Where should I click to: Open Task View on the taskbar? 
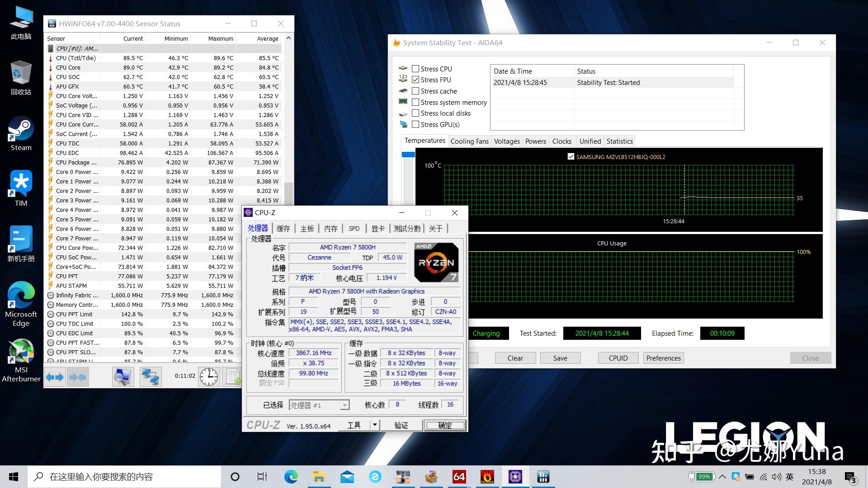click(262, 477)
